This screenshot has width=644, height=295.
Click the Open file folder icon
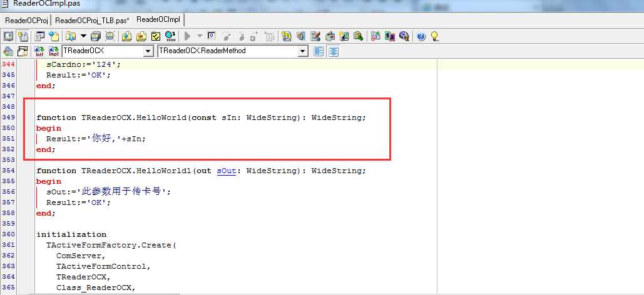coord(71,36)
